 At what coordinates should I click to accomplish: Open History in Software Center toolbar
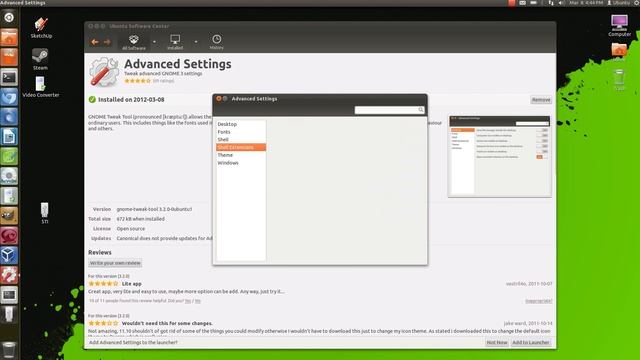[216, 42]
